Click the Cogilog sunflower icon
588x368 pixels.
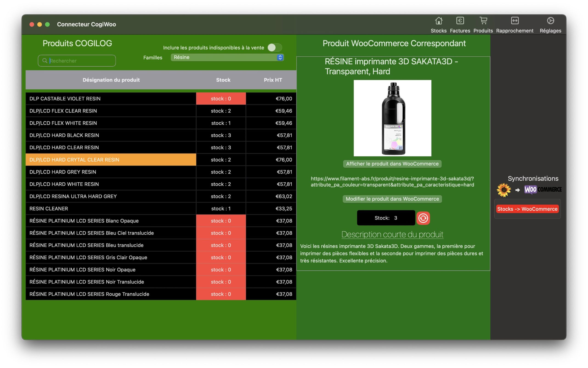click(x=504, y=190)
